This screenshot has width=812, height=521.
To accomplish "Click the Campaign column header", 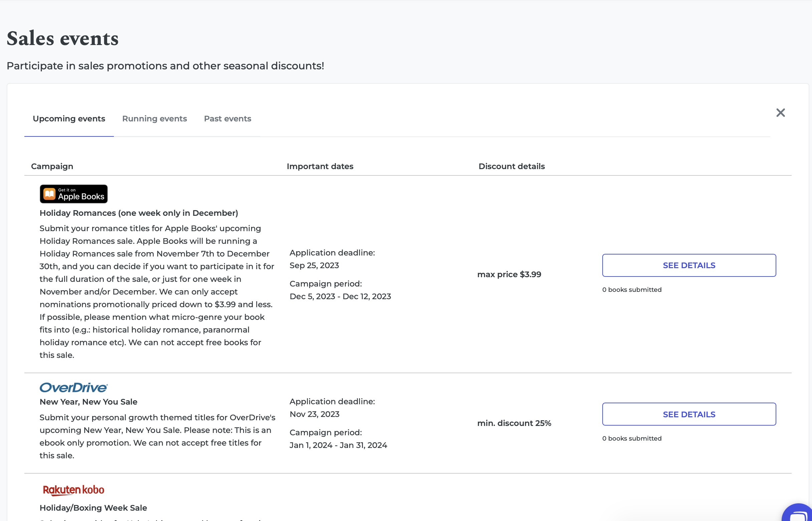I will point(52,166).
